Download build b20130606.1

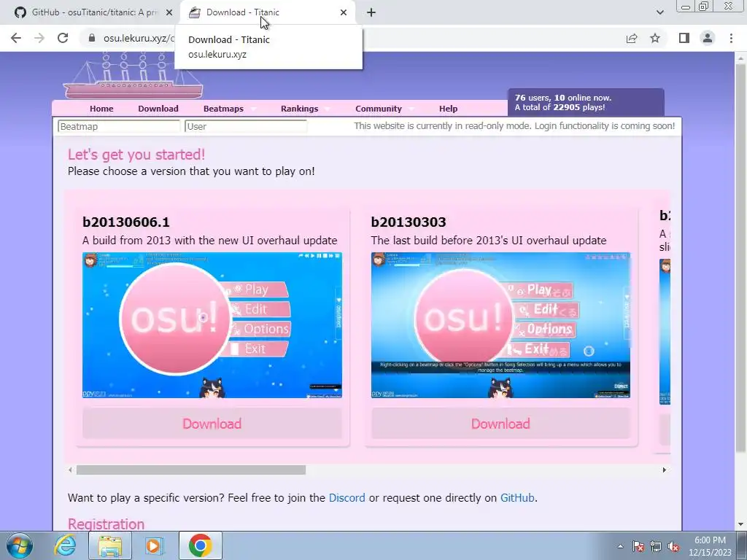click(212, 424)
